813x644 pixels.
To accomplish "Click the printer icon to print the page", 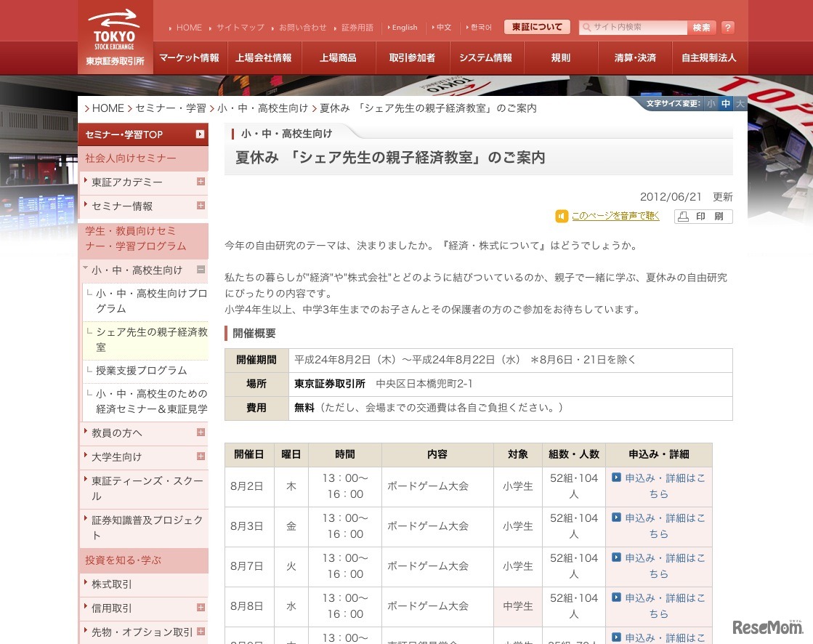I will pyautogui.click(x=683, y=216).
